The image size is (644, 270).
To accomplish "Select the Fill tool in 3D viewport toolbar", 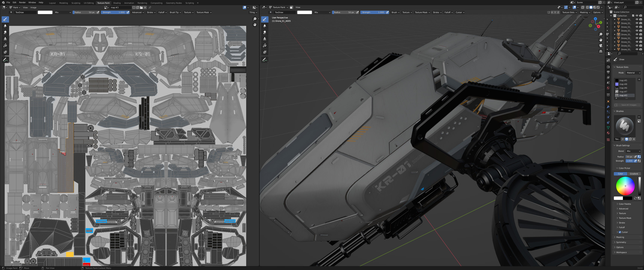I will click(x=265, y=45).
